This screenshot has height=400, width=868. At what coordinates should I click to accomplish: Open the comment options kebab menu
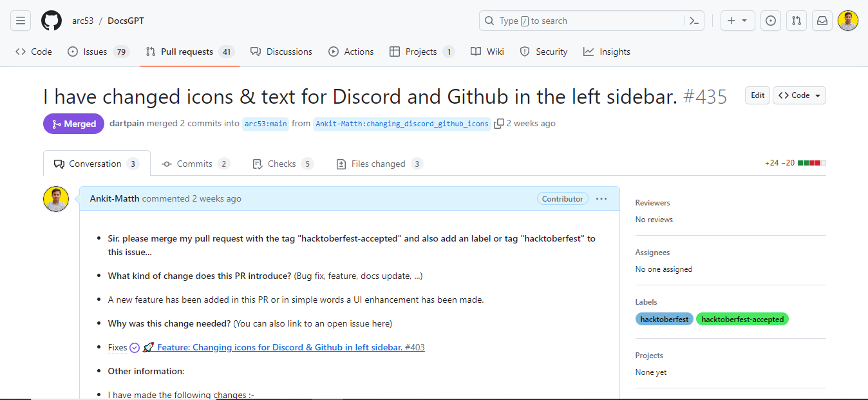(601, 198)
